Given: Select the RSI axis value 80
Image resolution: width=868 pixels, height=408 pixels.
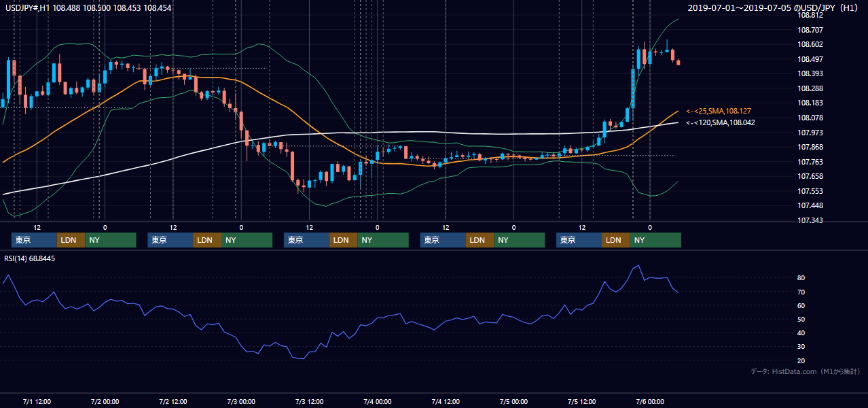Looking at the screenshot, I should 801,278.
